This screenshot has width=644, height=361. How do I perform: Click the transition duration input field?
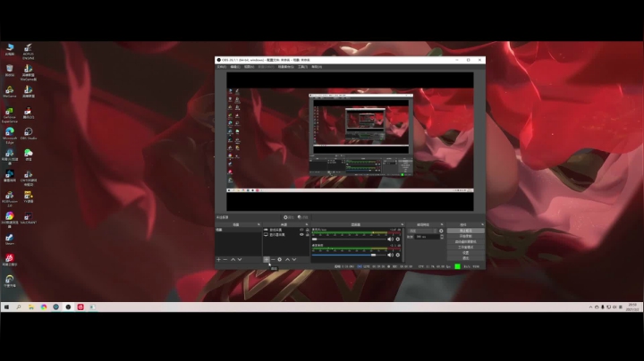(427, 237)
